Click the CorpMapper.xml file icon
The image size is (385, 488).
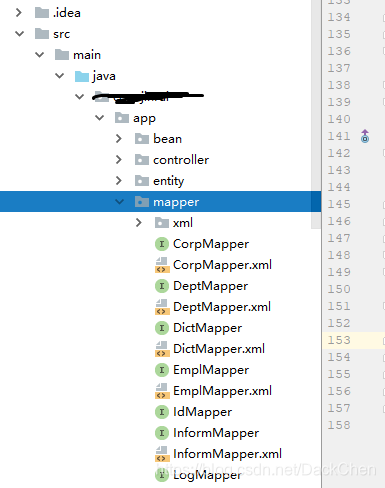[162, 265]
